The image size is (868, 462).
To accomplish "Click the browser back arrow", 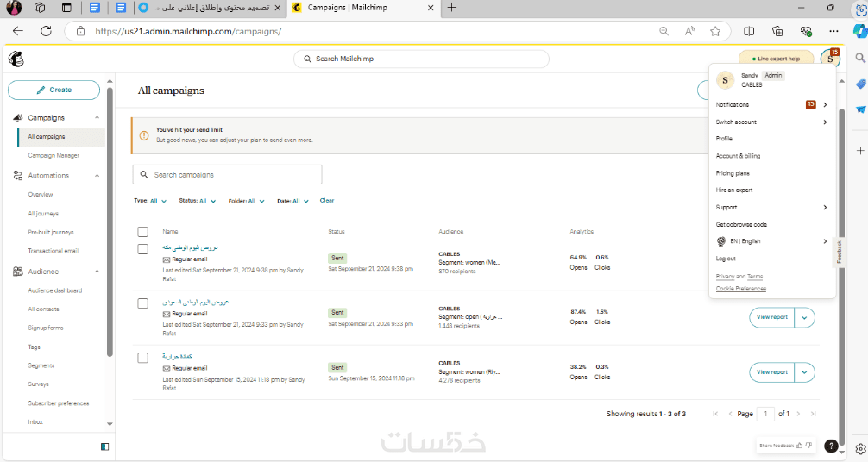I will [x=18, y=31].
